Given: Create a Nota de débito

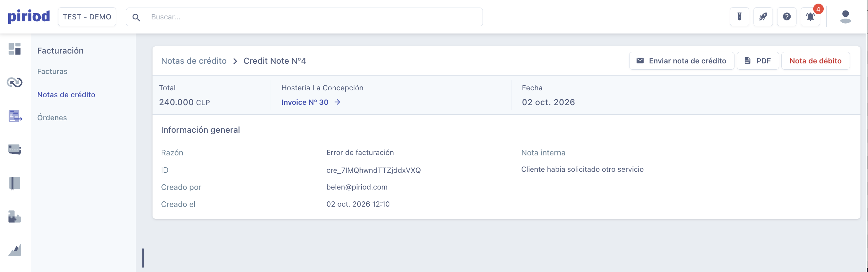Looking at the screenshot, I should 816,61.
